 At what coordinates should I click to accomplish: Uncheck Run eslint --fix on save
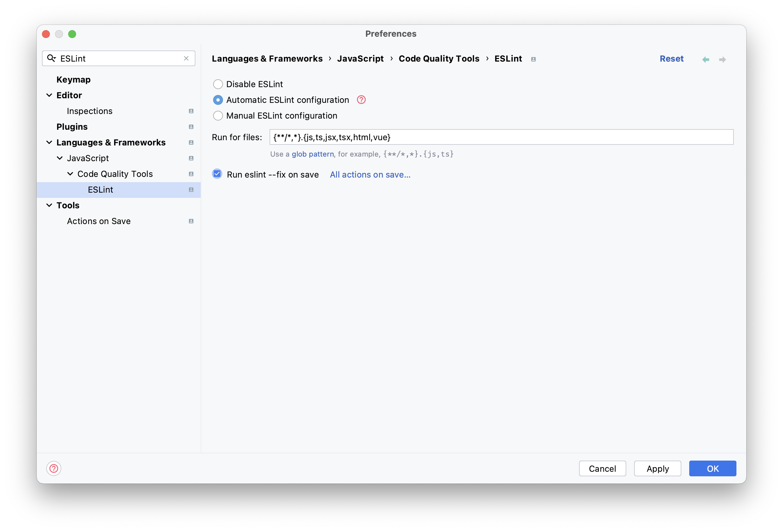tap(217, 174)
